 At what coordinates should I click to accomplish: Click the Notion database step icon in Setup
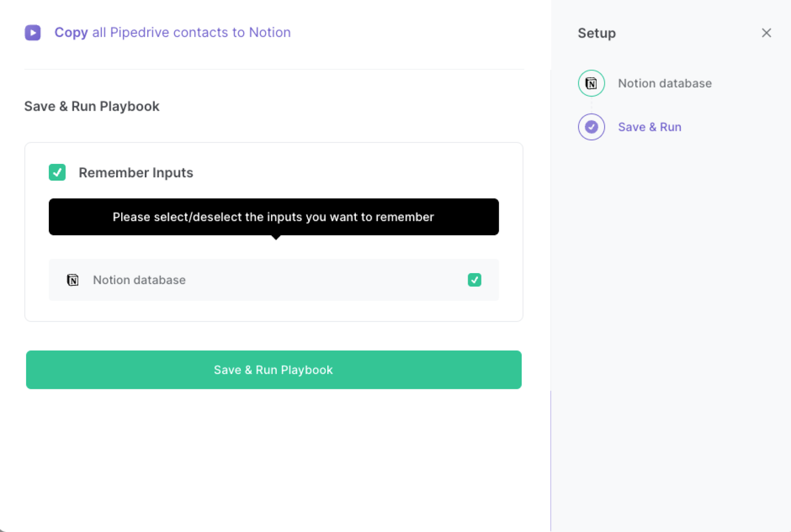(591, 83)
